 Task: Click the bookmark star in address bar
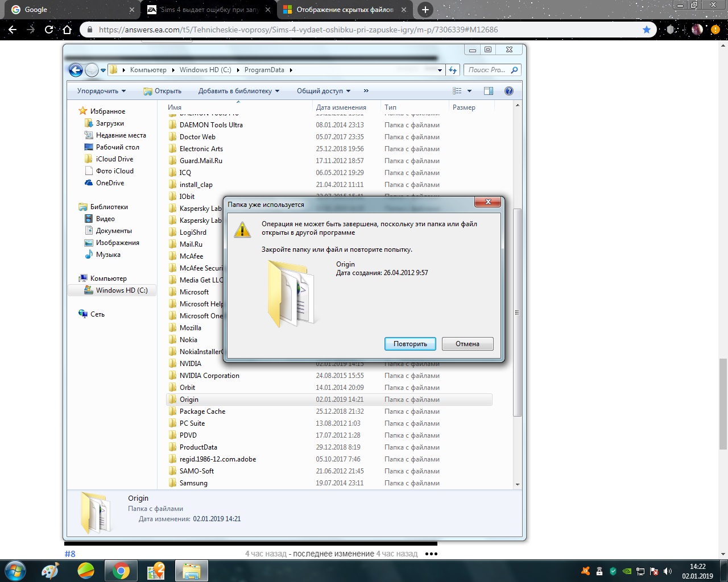646,30
